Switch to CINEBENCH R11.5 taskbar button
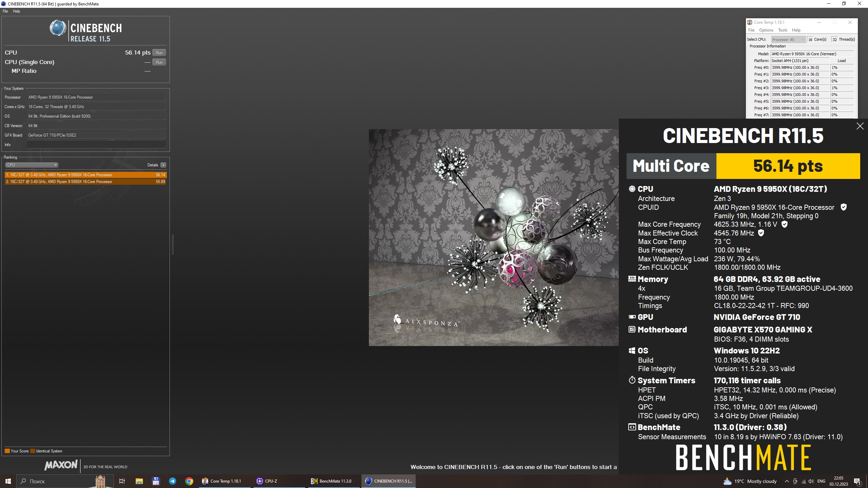 (389, 481)
